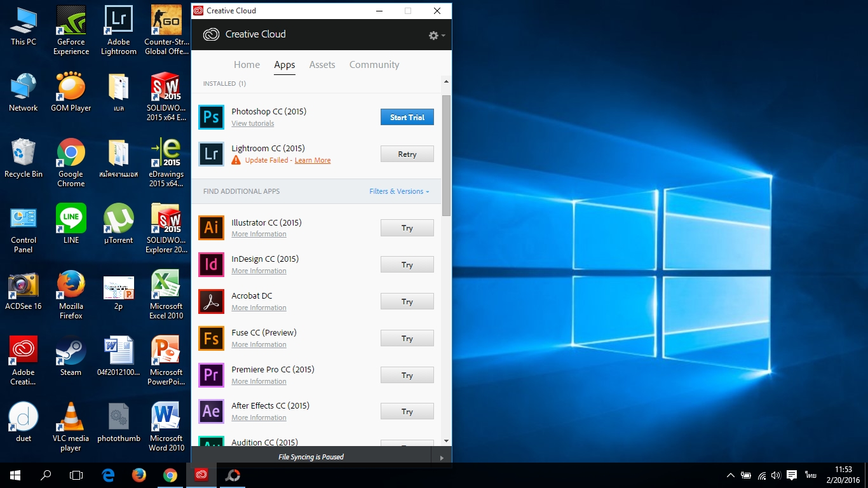Open After Effects More Information link

click(x=259, y=417)
